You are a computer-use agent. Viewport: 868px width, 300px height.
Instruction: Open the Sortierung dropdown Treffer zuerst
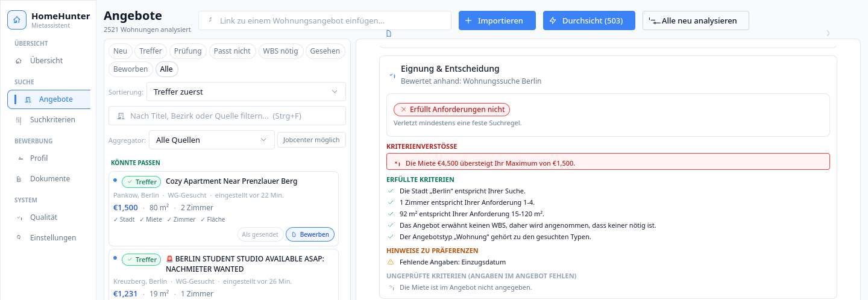point(246,92)
